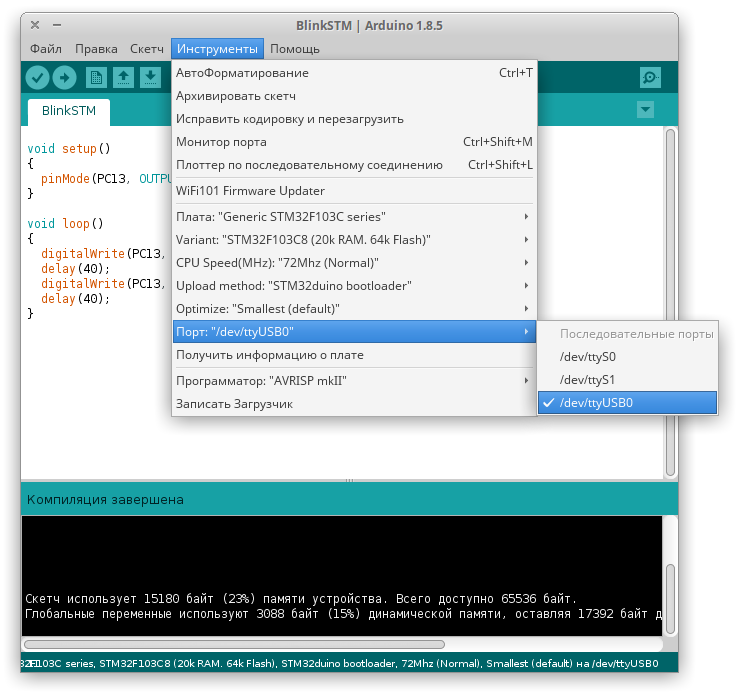
Task: Open the Файл menu
Action: point(46,49)
